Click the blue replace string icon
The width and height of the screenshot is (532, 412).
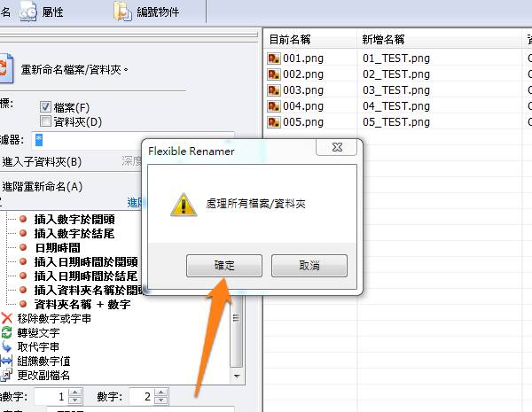(7, 346)
